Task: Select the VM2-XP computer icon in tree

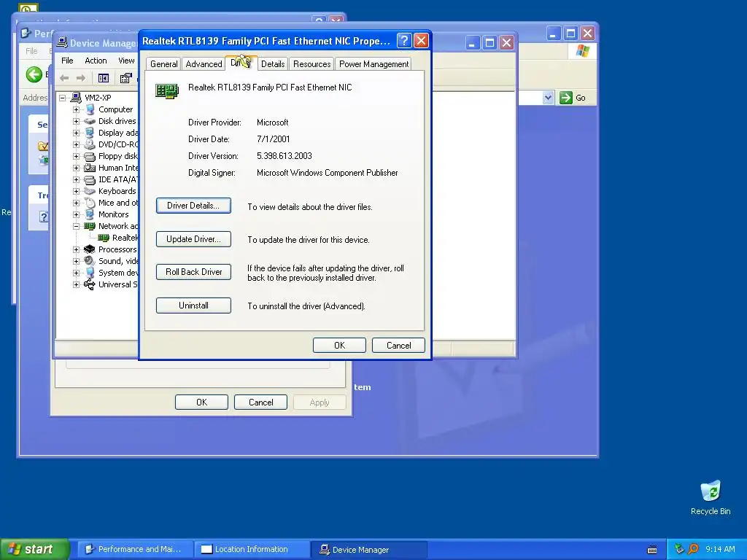Action: pyautogui.click(x=76, y=98)
